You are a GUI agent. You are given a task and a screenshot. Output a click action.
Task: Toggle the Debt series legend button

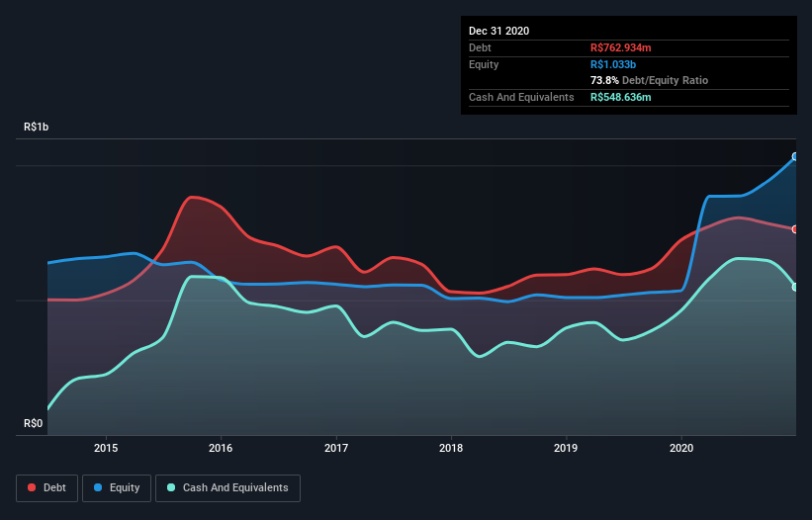[47, 488]
